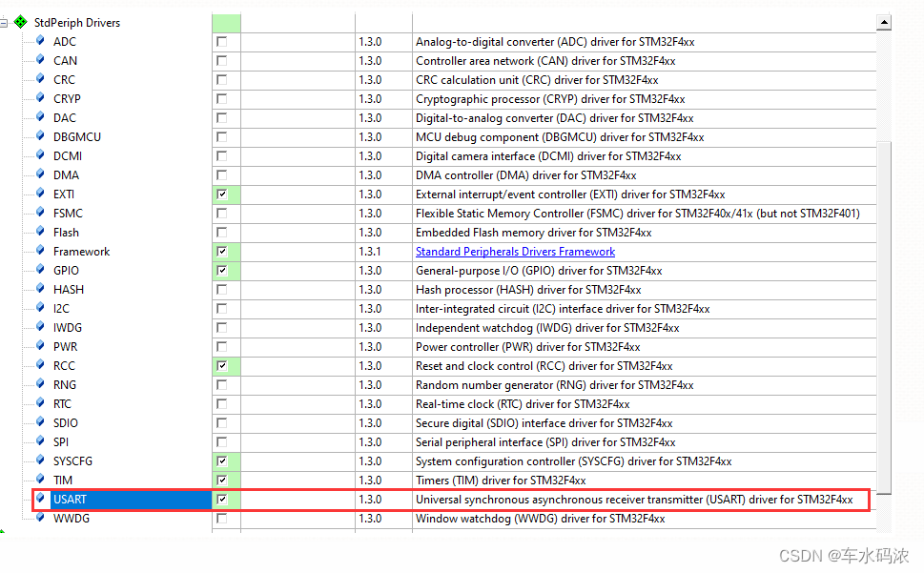This screenshot has width=924, height=573.
Task: Enable the PWR driver checkbox
Action: point(221,346)
